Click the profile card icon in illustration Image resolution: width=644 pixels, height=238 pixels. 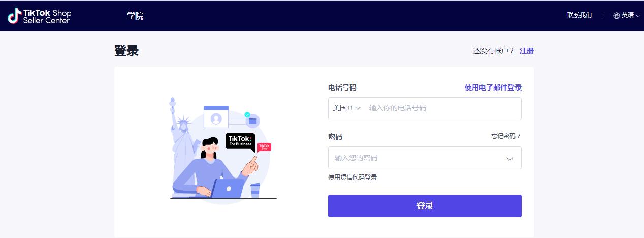[216, 117]
